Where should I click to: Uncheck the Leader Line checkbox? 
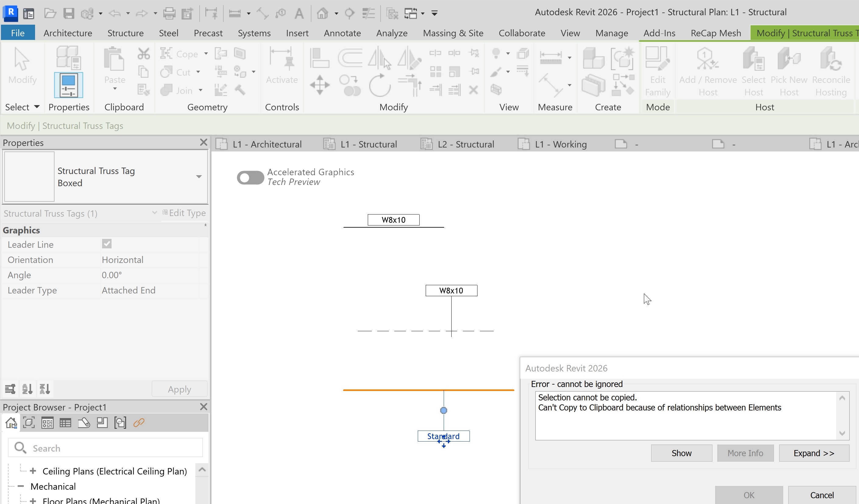[107, 244]
